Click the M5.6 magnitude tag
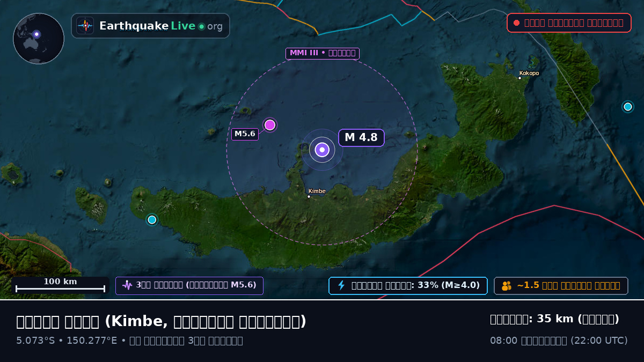644x362 pixels. pos(245,134)
